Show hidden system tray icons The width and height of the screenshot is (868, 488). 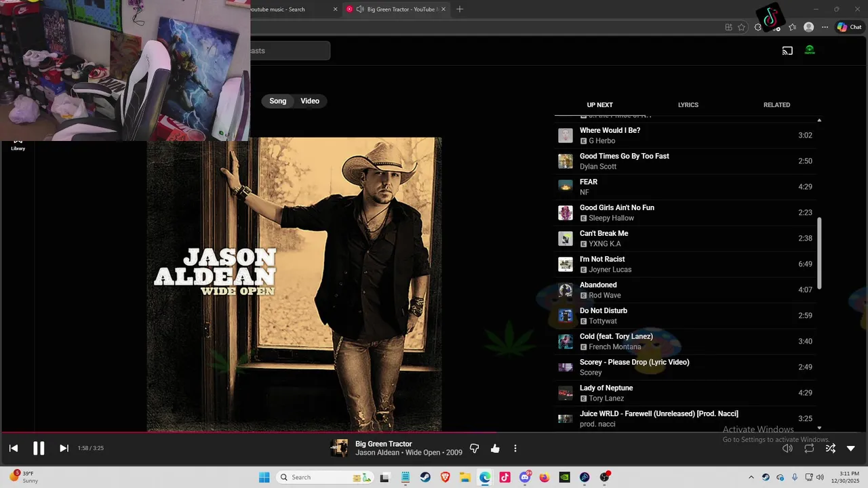[x=751, y=477]
